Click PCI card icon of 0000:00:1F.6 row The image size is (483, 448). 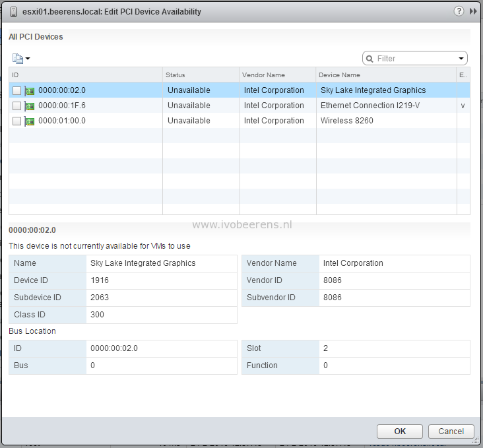29,106
